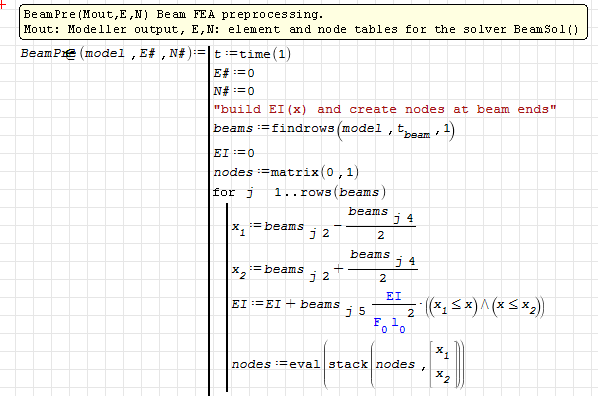Click the BeamPre description comment box
This screenshot has height=396, width=598.
coord(304,22)
